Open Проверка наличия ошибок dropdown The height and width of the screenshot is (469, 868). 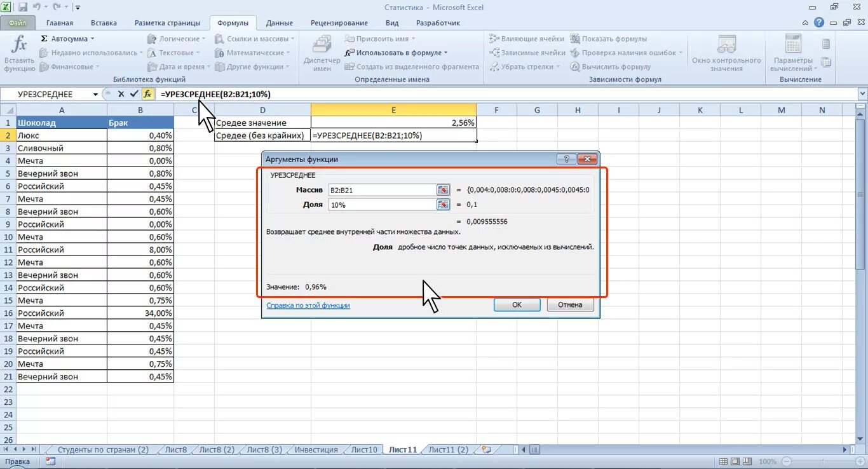pos(627,53)
